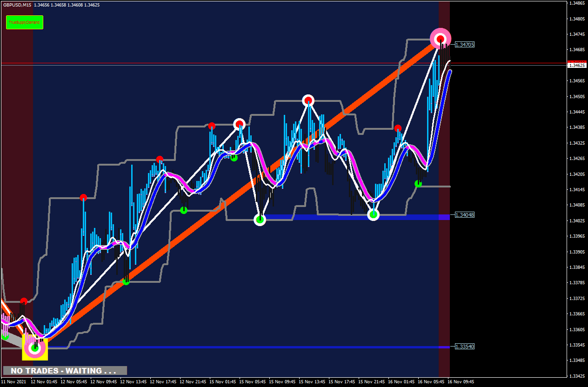
Task: Click the 12 Nov 05:45 time label
Action: (x=74, y=382)
